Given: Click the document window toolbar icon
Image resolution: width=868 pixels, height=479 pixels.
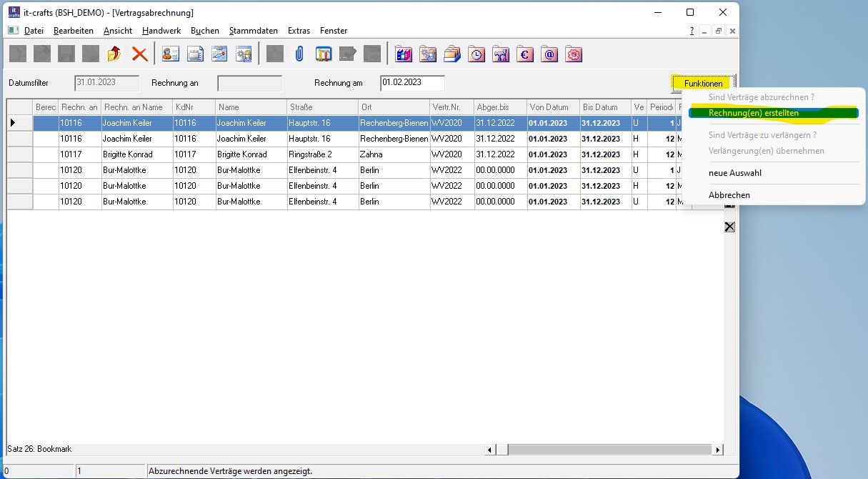Looking at the screenshot, I should 195,54.
